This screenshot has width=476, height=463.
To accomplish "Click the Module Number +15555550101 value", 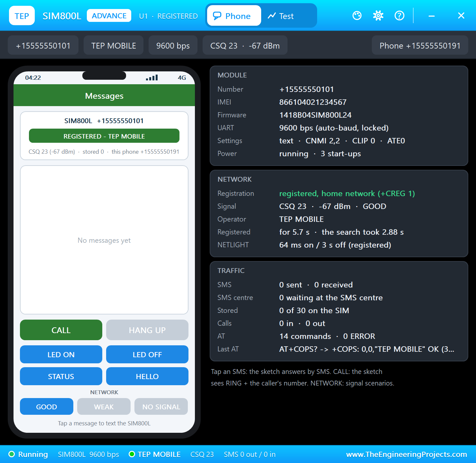I will click(307, 89).
